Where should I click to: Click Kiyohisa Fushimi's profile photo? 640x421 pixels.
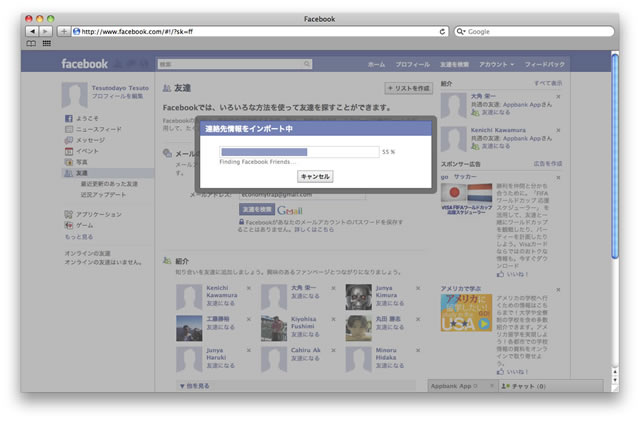coord(274,328)
